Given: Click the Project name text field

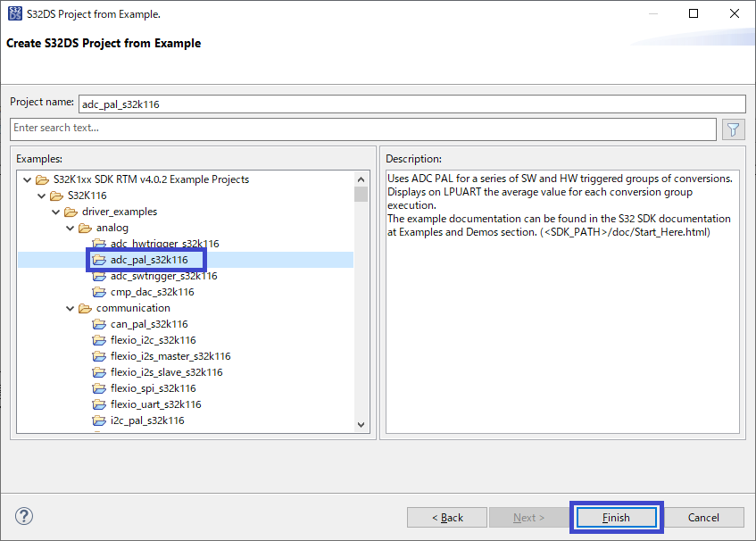Looking at the screenshot, I should [411, 104].
